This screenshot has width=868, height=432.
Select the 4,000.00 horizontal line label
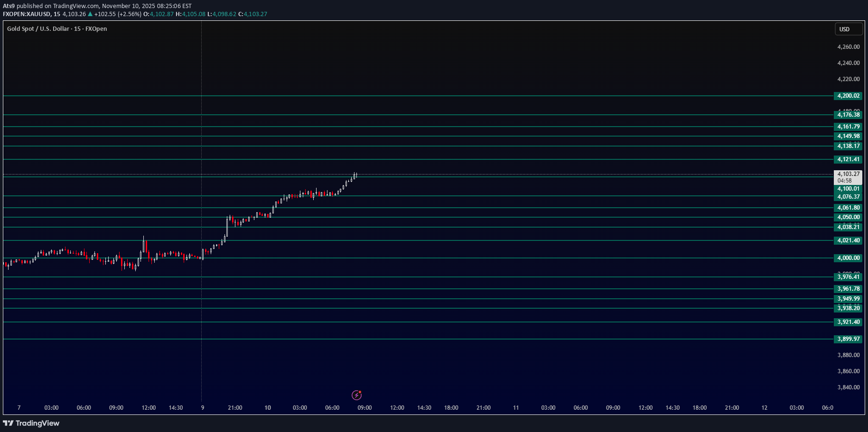848,258
